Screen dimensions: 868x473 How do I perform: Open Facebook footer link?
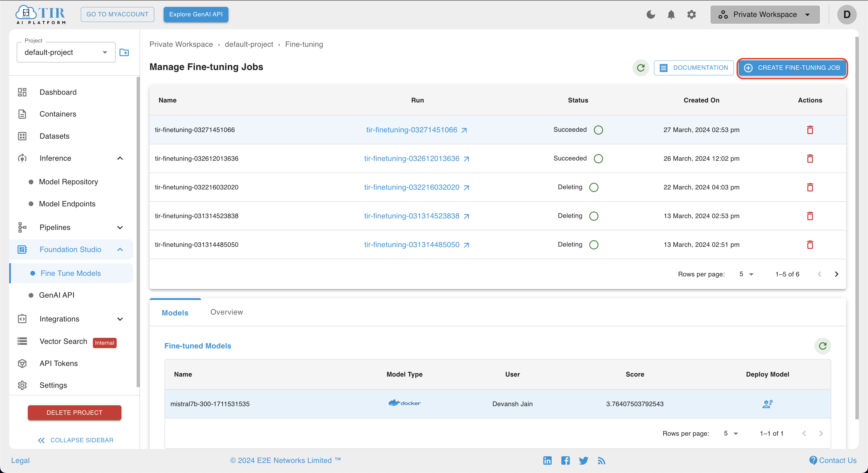[x=565, y=460]
